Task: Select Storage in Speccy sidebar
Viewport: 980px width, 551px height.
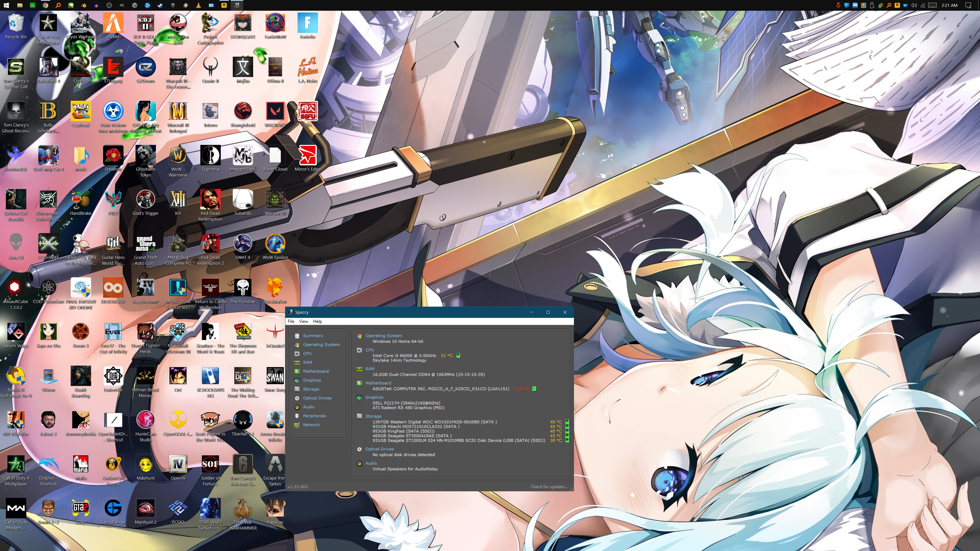Action: click(x=311, y=389)
